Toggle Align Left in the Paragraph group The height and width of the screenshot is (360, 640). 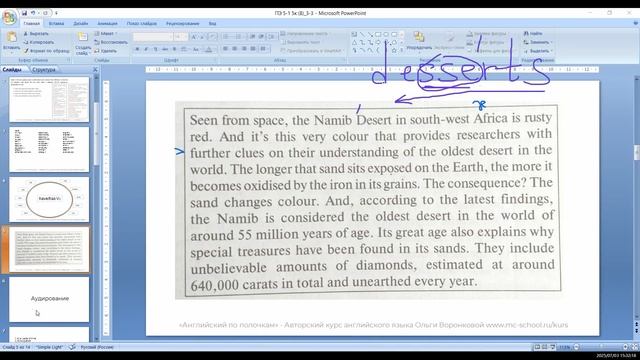tap(226, 49)
